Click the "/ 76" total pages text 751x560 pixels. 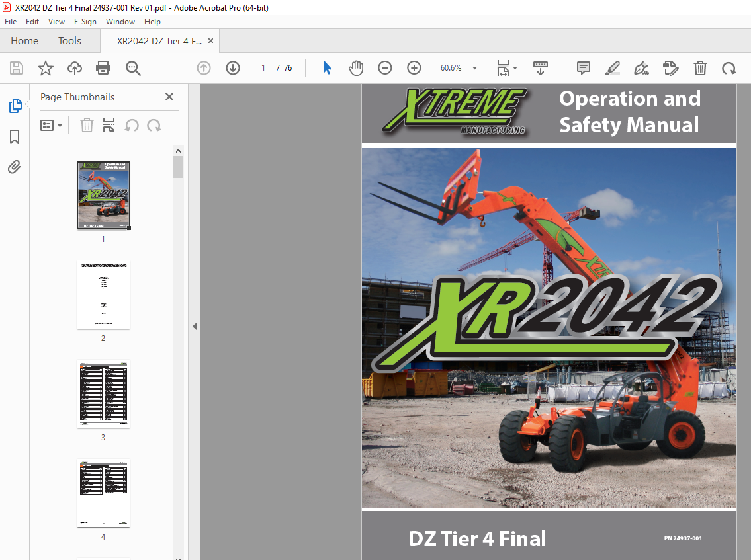(x=285, y=68)
